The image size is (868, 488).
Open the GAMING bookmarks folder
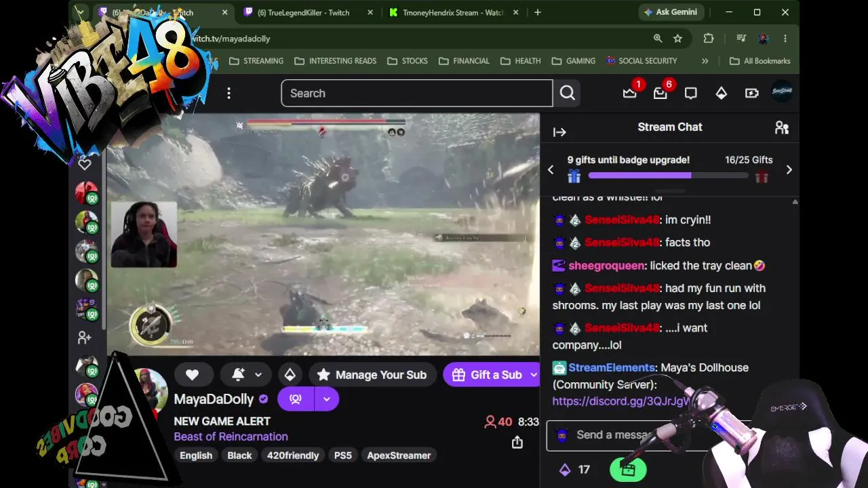click(x=573, y=61)
